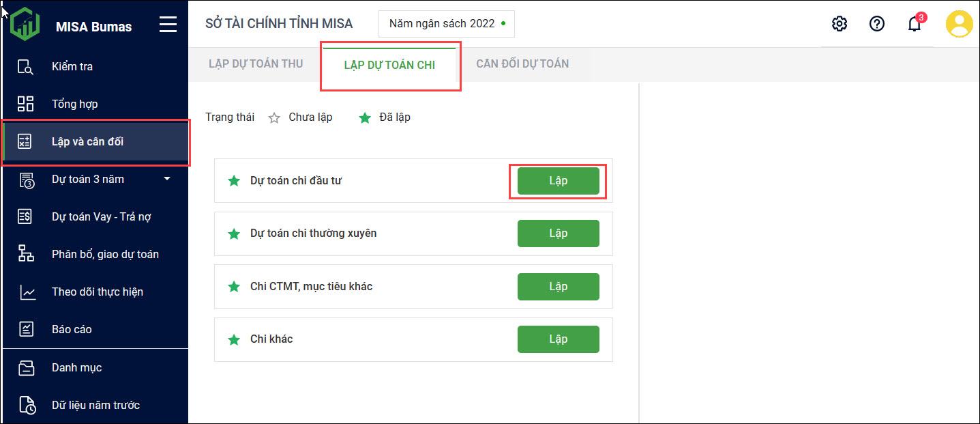Click the Phân bổ, giao dự toán icon

click(x=26, y=254)
